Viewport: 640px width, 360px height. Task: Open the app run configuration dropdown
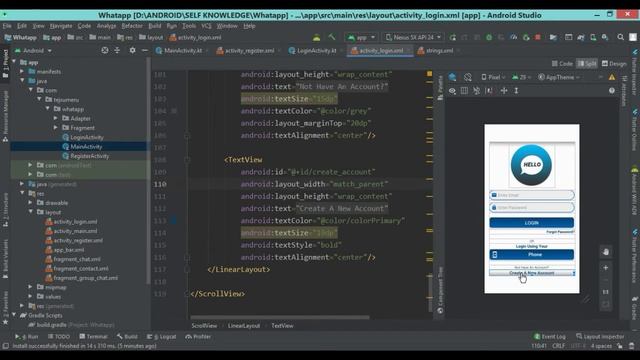click(361, 37)
